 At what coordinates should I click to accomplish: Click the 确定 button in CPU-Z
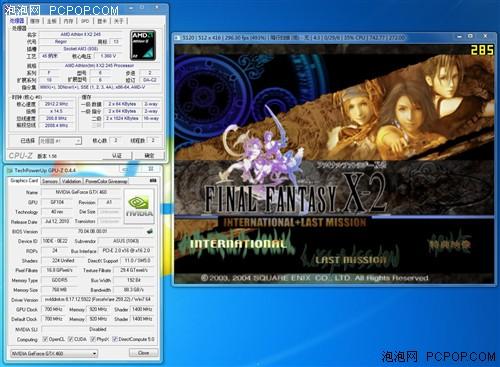(x=149, y=156)
